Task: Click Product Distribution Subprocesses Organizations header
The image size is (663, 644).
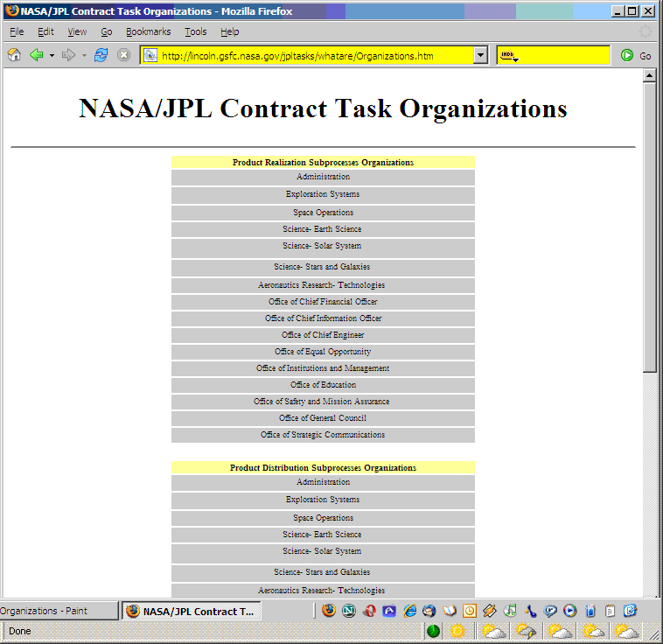Action: tap(323, 467)
